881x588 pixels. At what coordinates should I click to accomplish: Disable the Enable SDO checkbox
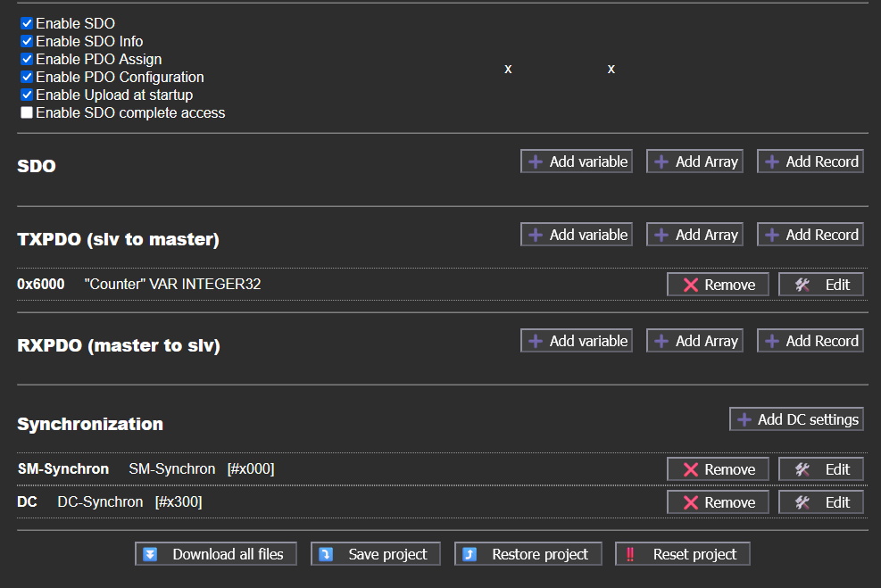click(27, 24)
